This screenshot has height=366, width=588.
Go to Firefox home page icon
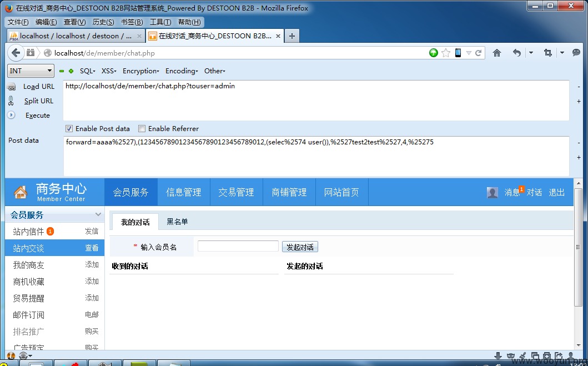pos(497,53)
